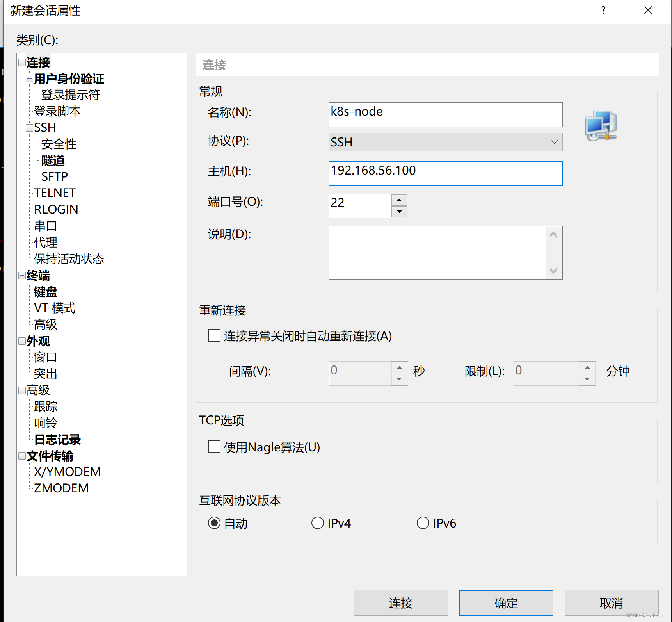Enable automatic reconnect on abnormal close
The width and height of the screenshot is (672, 622).
click(x=214, y=335)
